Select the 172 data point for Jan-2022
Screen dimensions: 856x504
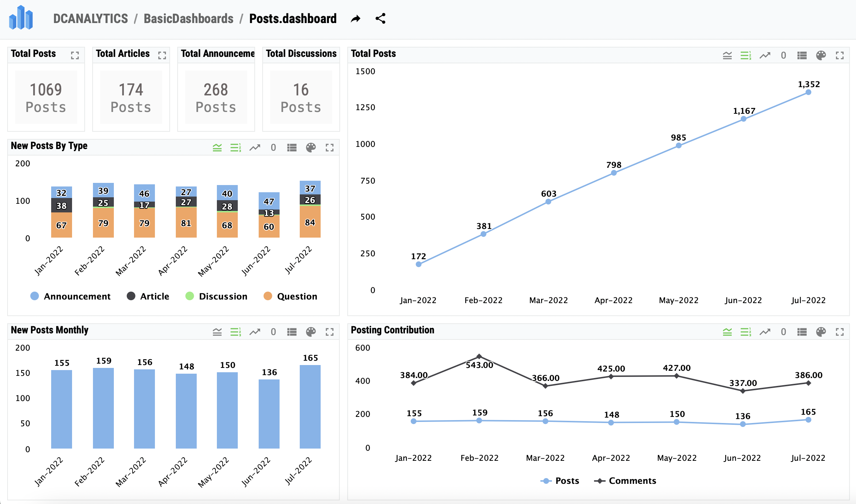pos(419,264)
